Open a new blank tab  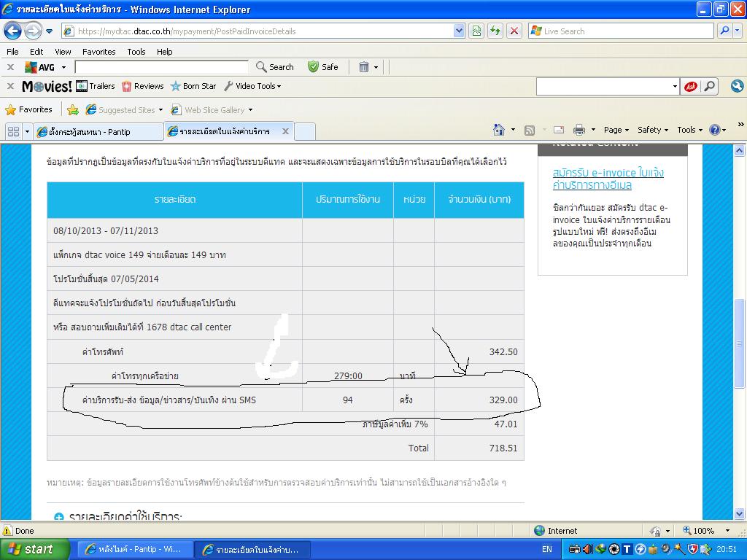coord(305,132)
